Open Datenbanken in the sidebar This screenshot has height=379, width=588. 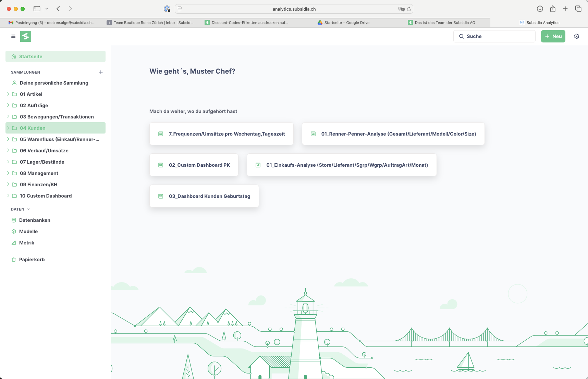pos(35,220)
